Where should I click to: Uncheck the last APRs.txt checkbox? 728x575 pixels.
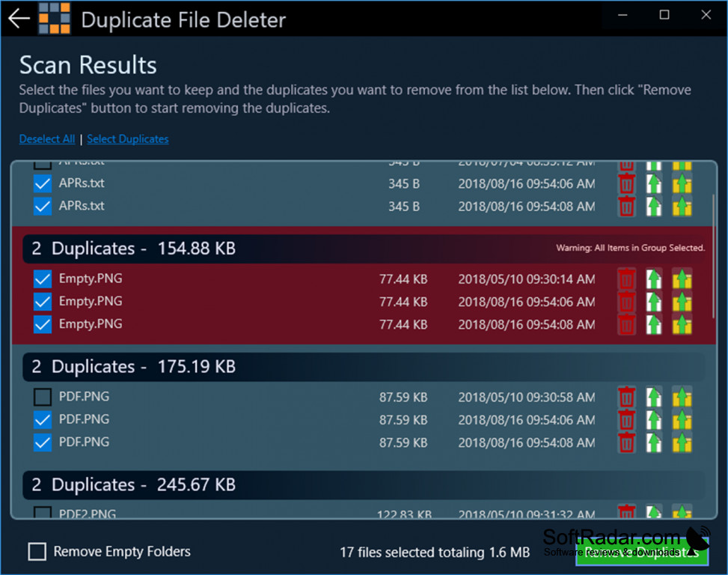tap(43, 206)
